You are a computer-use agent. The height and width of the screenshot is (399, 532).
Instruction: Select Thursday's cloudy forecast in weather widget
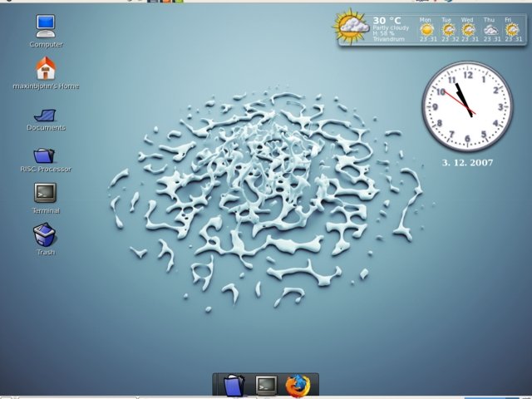(x=490, y=29)
